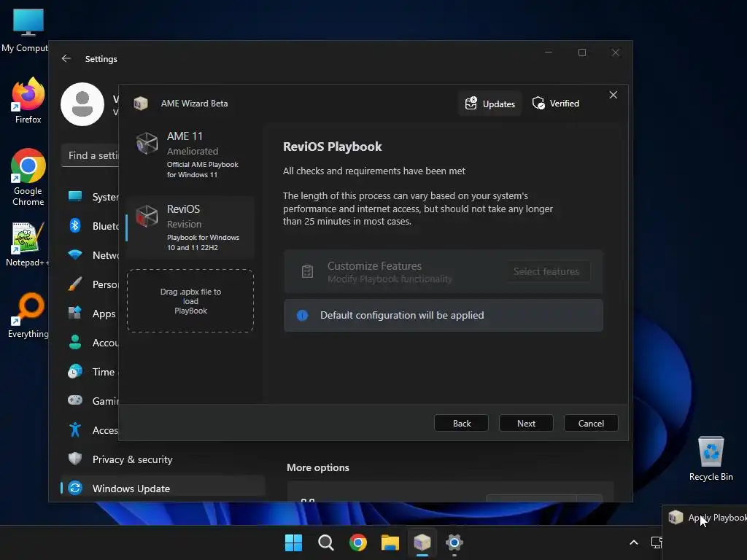Click the AME Wizard taskbar icon
The width and height of the screenshot is (747, 560).
click(x=422, y=542)
